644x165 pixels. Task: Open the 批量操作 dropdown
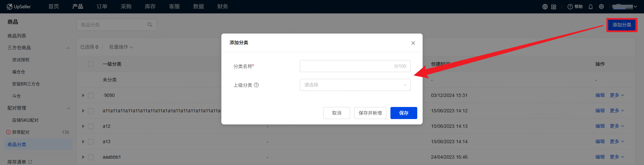[121, 47]
